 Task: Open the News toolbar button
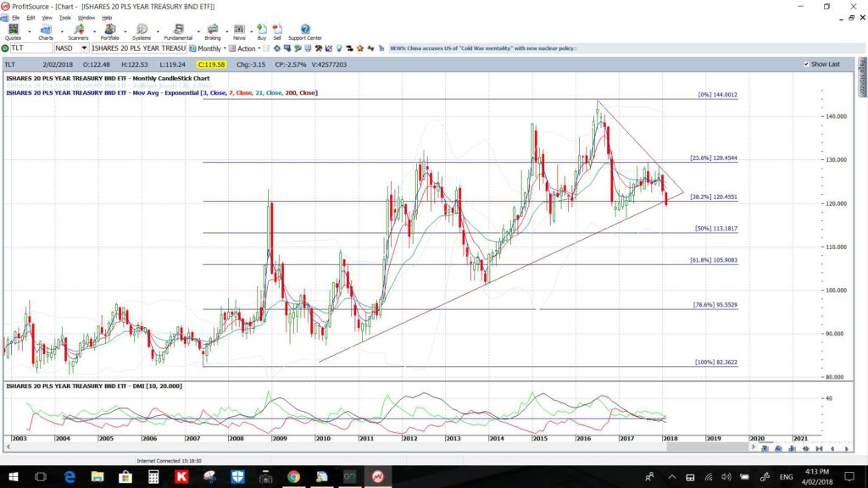coord(239,32)
